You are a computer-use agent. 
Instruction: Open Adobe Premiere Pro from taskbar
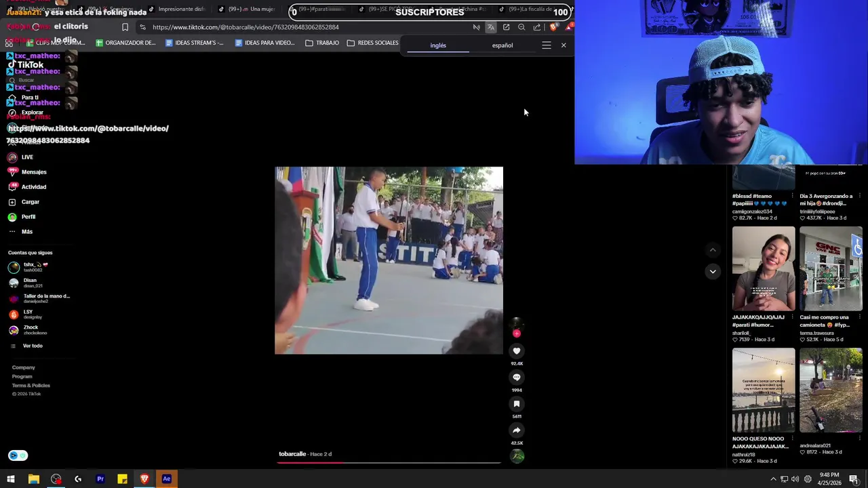(100, 479)
